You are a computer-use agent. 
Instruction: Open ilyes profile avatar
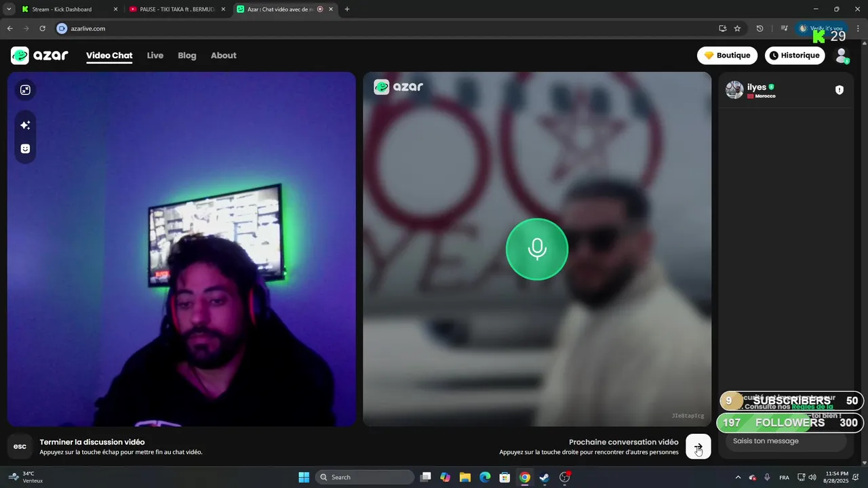click(x=734, y=90)
